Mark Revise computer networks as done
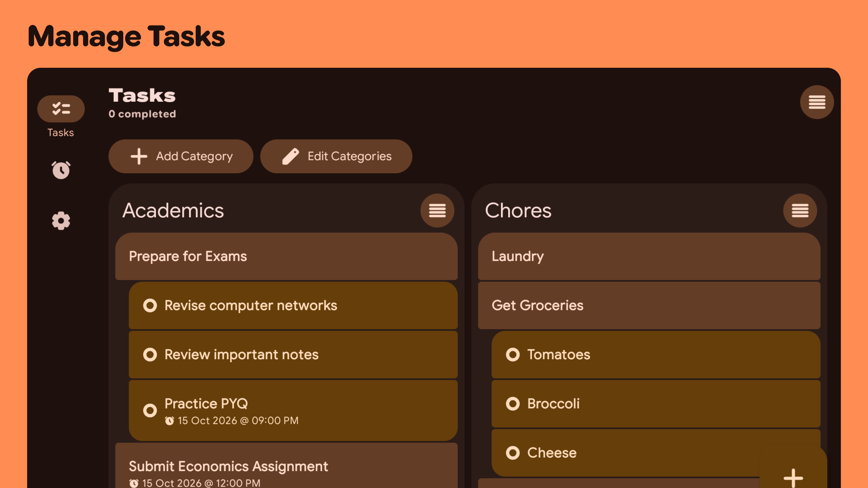Screen dimensions: 868x488 150,305
